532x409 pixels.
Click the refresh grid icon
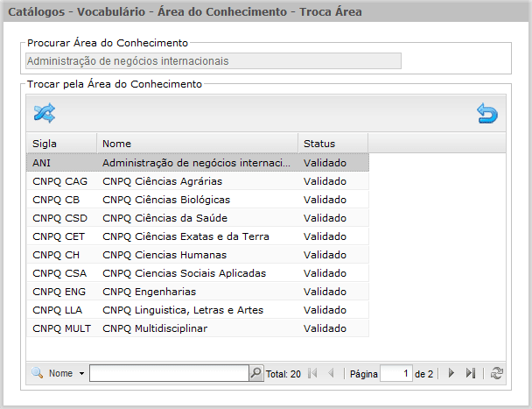click(x=496, y=373)
